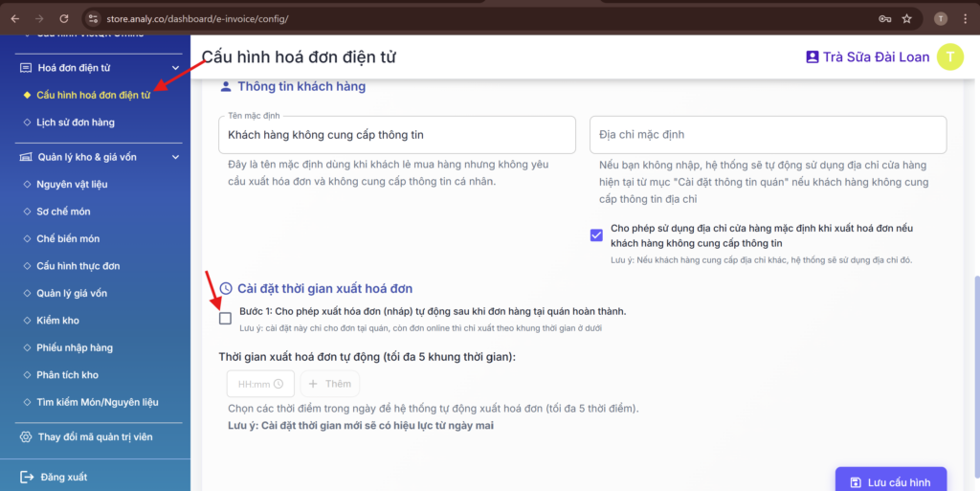Open Lịch sử đơn hàng in sidebar

pos(76,123)
